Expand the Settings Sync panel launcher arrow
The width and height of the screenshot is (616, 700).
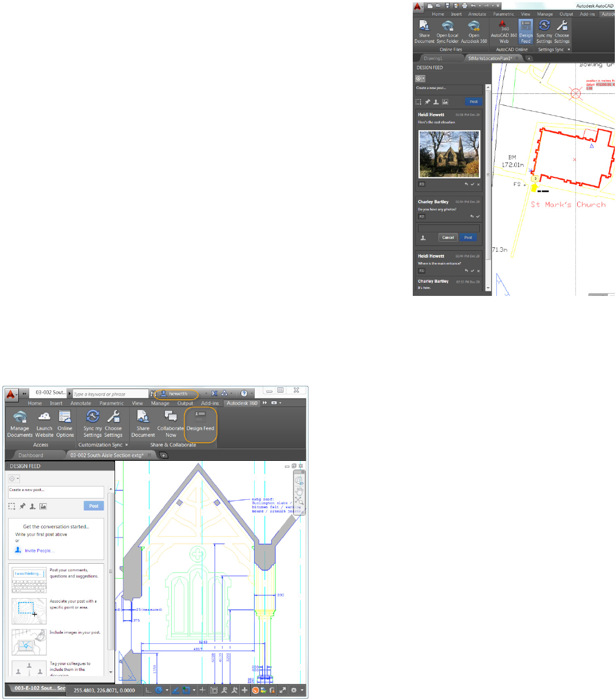tap(568, 50)
